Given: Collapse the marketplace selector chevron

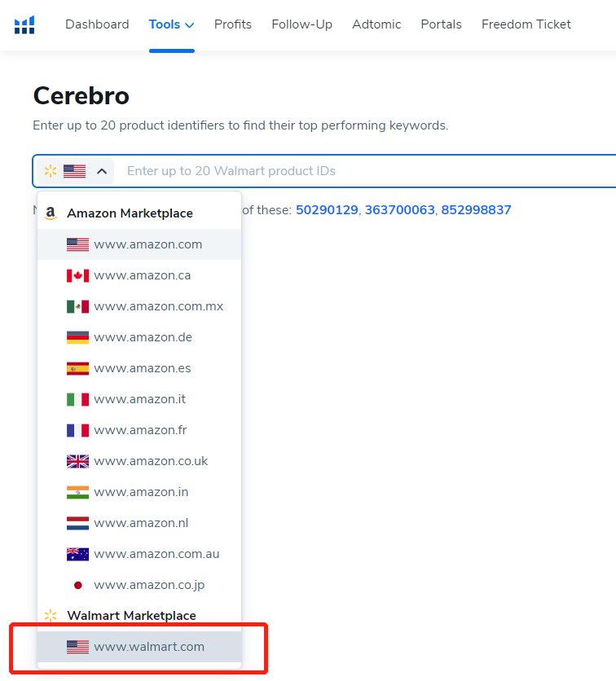Looking at the screenshot, I should click(x=102, y=171).
